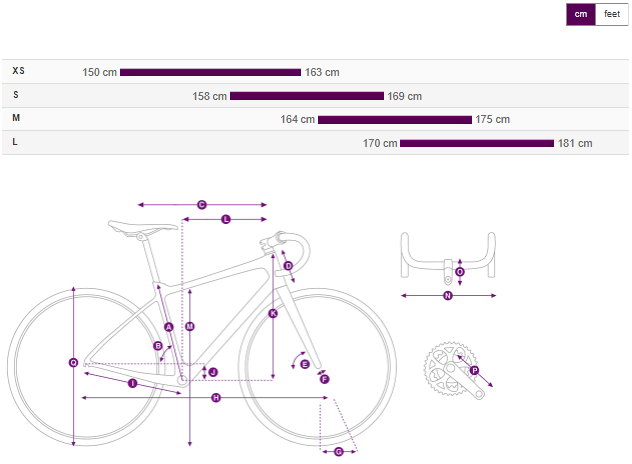Select the XS size row

(x=18, y=71)
